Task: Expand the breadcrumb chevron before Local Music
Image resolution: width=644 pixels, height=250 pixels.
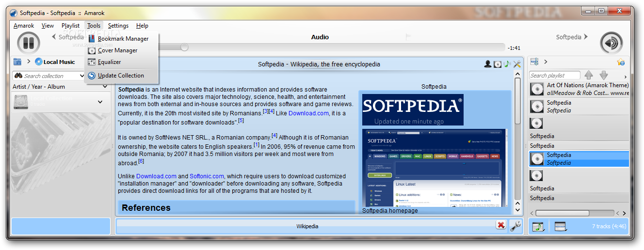Action: 29,62
